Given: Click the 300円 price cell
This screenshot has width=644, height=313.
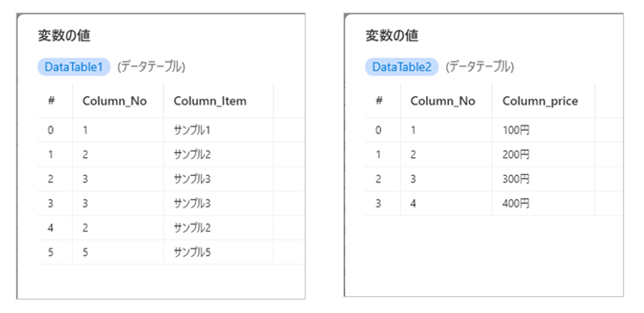Looking at the screenshot, I should (516, 179).
